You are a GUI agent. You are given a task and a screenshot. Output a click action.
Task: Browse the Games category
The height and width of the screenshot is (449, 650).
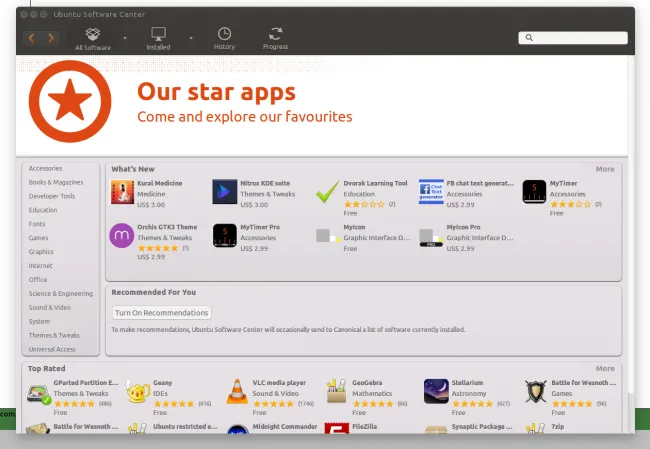[38, 238]
